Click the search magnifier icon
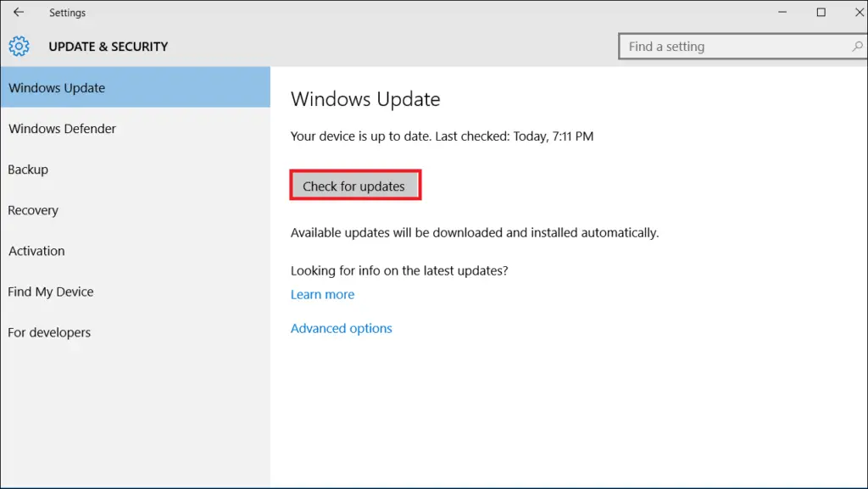The image size is (868, 489). 857,47
